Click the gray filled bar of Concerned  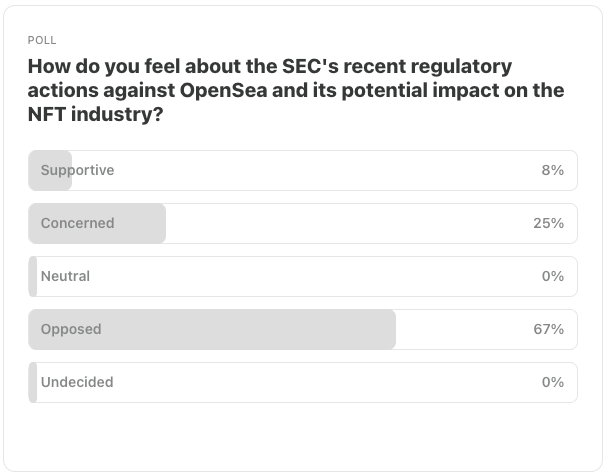pos(97,223)
